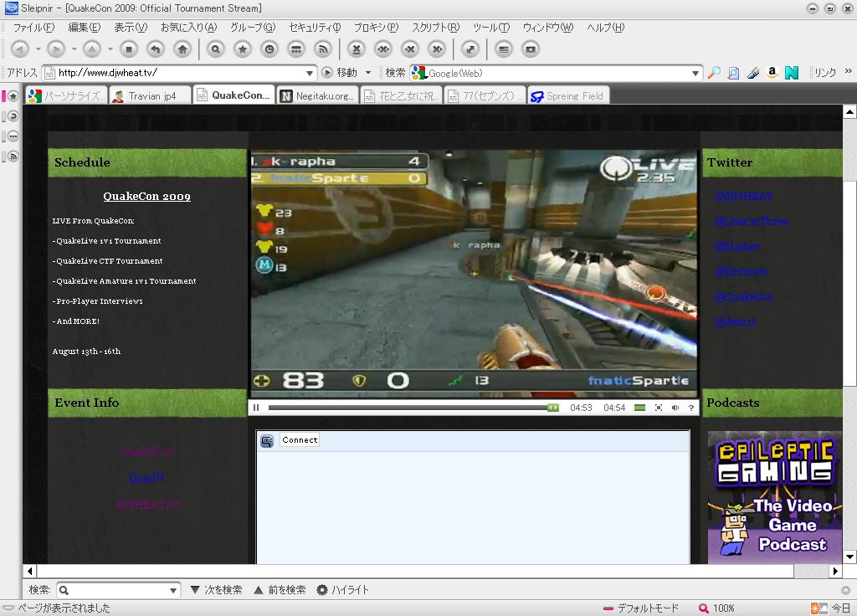Toggle fullscreen with the diagonal arrow button
Screen dimensions: 857x616
[x=470, y=49]
